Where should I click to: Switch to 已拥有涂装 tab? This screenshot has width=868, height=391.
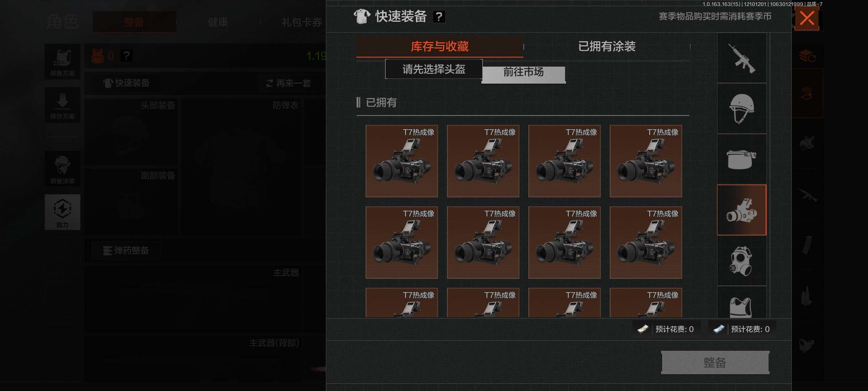[607, 46]
